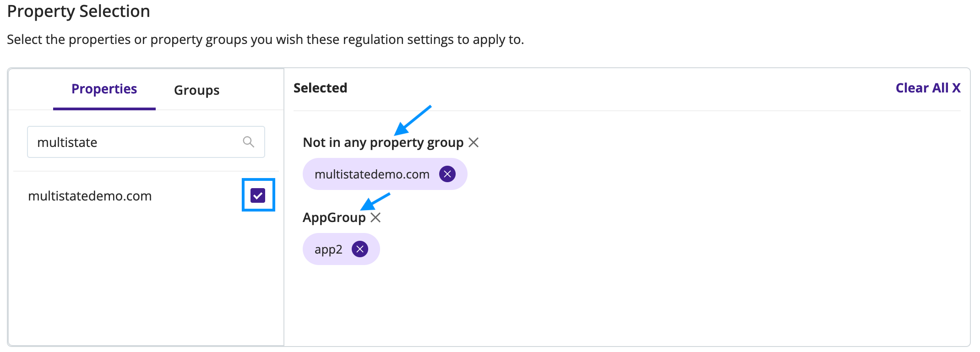Remove the AppGroup group from Selected

(x=376, y=217)
